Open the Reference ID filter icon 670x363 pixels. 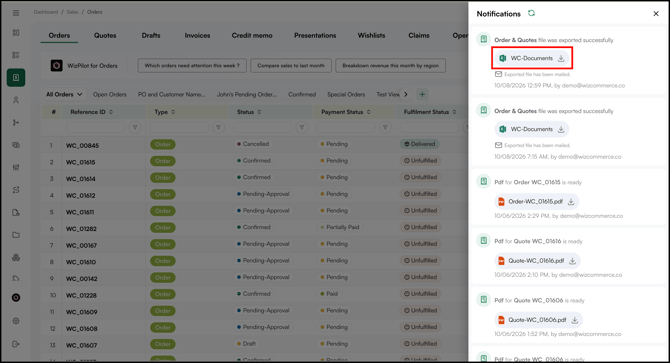pyautogui.click(x=135, y=127)
